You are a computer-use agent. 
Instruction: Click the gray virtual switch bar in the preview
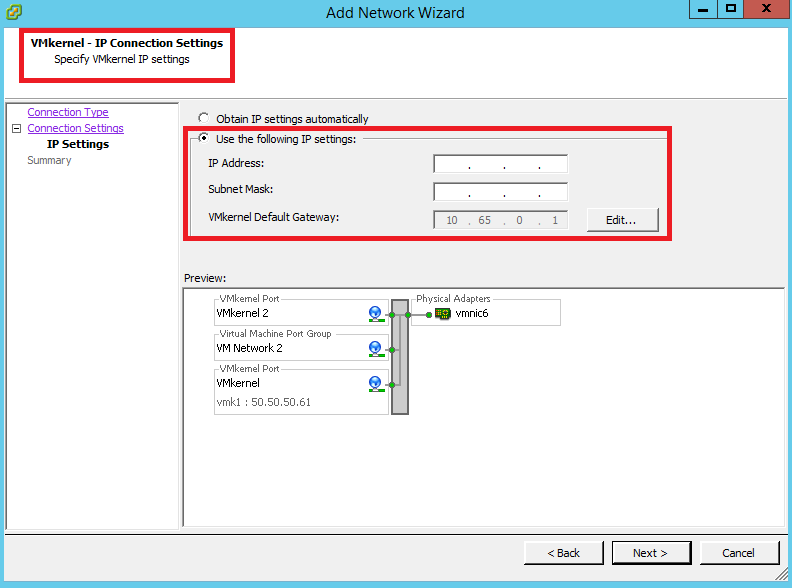400,355
